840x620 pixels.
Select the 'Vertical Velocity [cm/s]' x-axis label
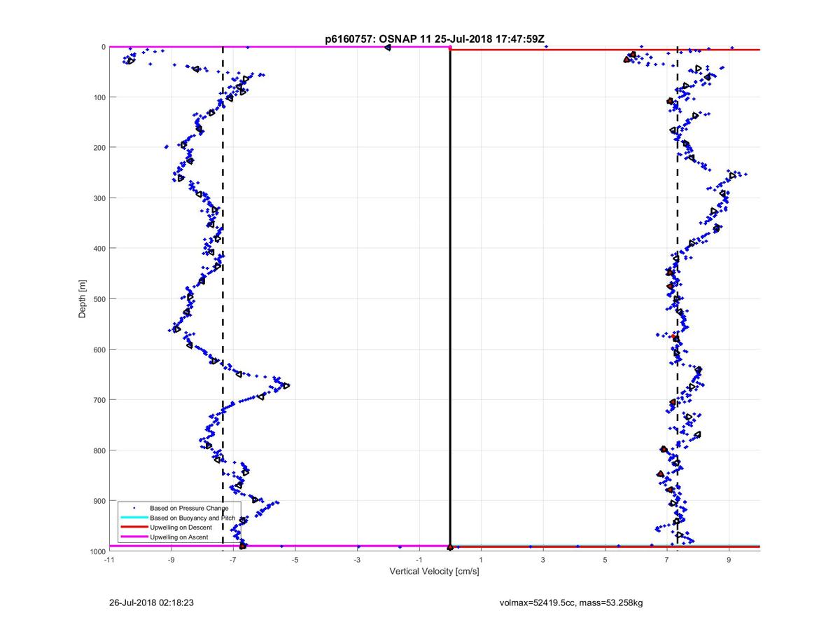[434, 572]
